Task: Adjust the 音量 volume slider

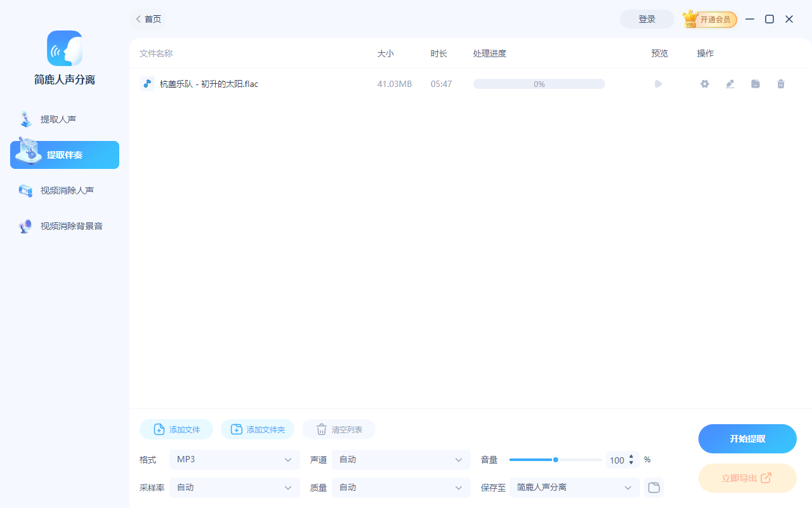Action: click(x=555, y=459)
